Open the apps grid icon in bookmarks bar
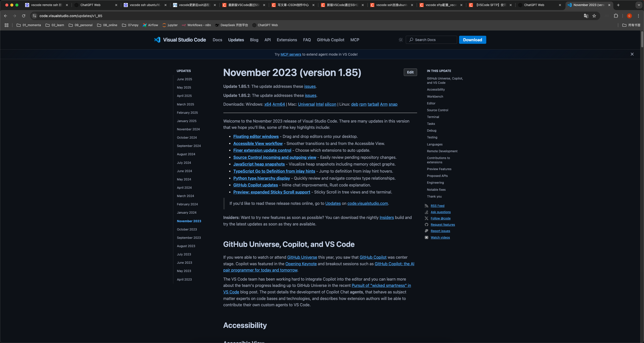The height and width of the screenshot is (343, 644). 7,25
